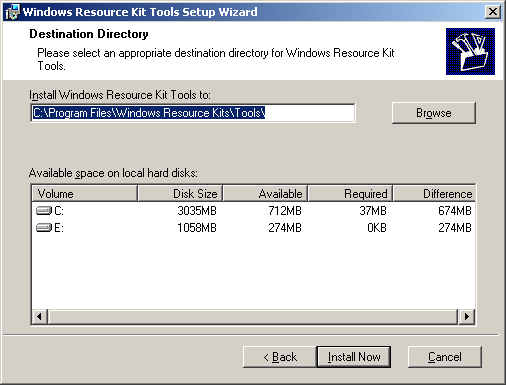506x385 pixels.
Task: Select the E: volume row's 1058MB size
Action: (197, 228)
